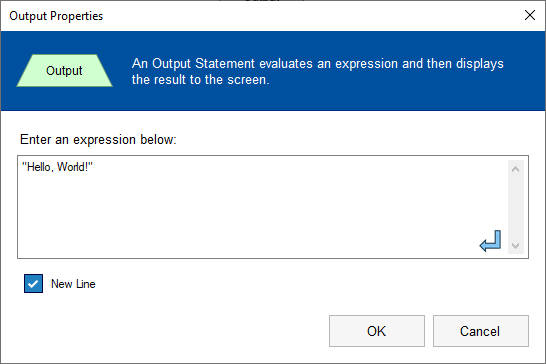
Task: Click the blue return arrow icon
Action: tap(490, 241)
